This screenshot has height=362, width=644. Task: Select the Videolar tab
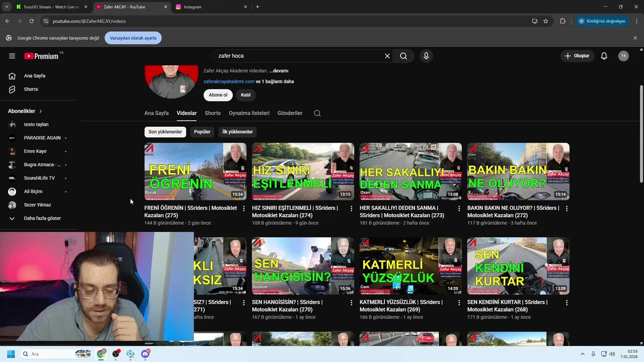pos(187,113)
